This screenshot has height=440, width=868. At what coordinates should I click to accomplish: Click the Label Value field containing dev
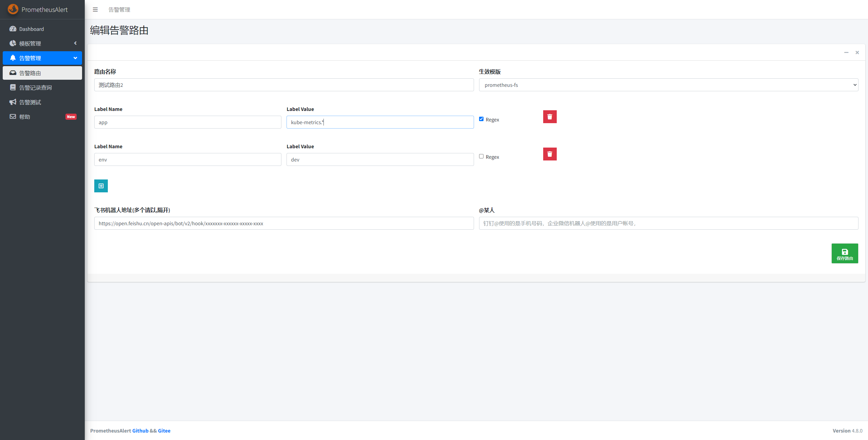tap(380, 159)
